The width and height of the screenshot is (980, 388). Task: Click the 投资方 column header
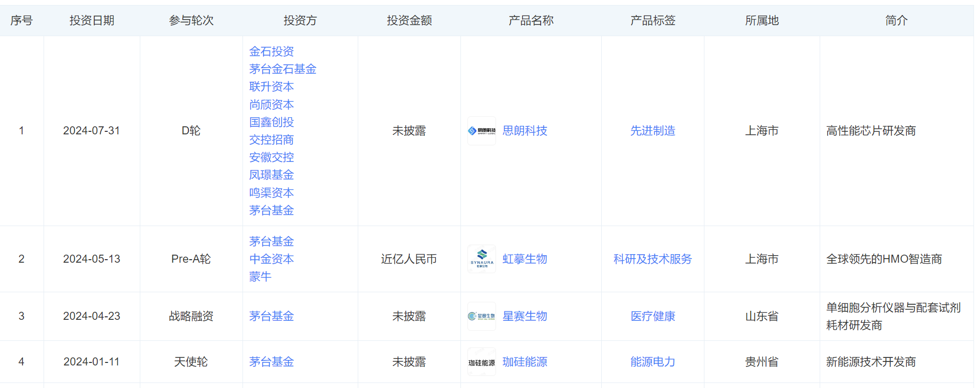[x=300, y=21]
